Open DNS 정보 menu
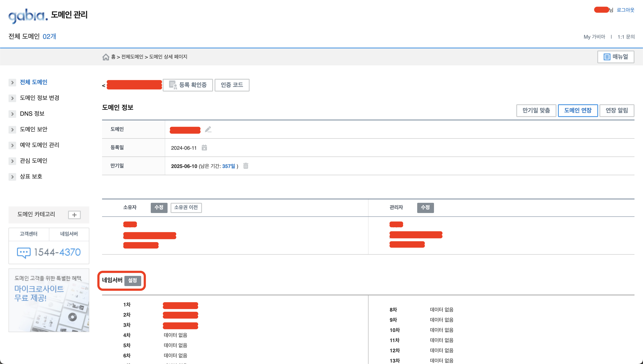Image resolution: width=643 pixels, height=364 pixels. (32, 113)
